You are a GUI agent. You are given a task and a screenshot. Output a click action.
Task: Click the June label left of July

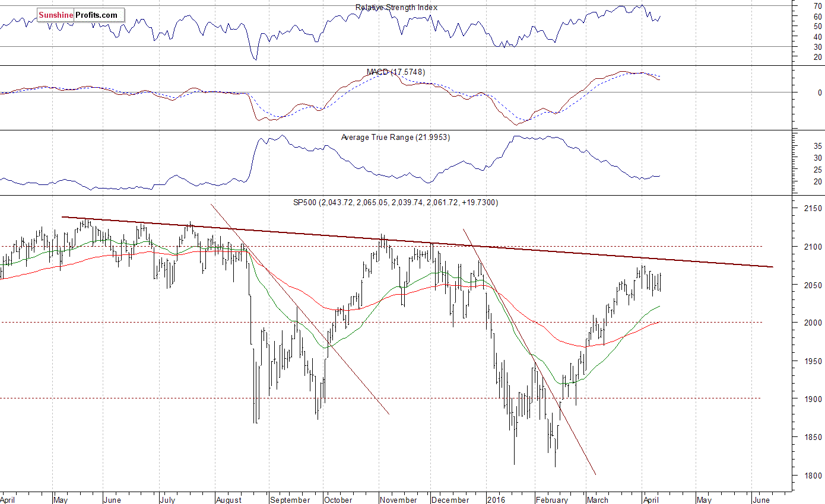(x=113, y=499)
